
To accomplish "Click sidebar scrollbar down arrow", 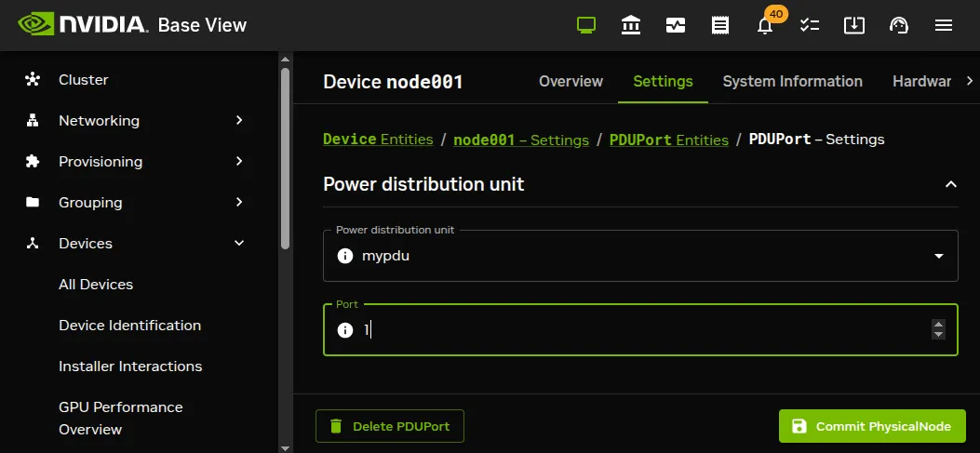I will tap(285, 447).
